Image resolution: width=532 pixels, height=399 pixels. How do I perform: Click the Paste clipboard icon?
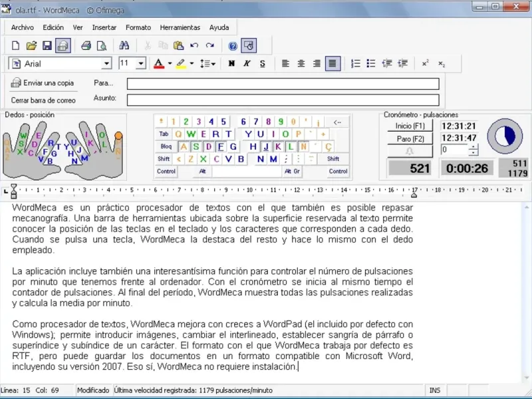(x=178, y=46)
